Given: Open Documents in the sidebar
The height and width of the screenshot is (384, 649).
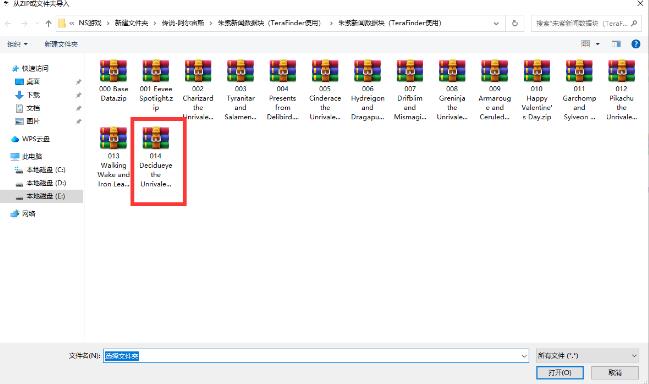Looking at the screenshot, I should [27, 108].
